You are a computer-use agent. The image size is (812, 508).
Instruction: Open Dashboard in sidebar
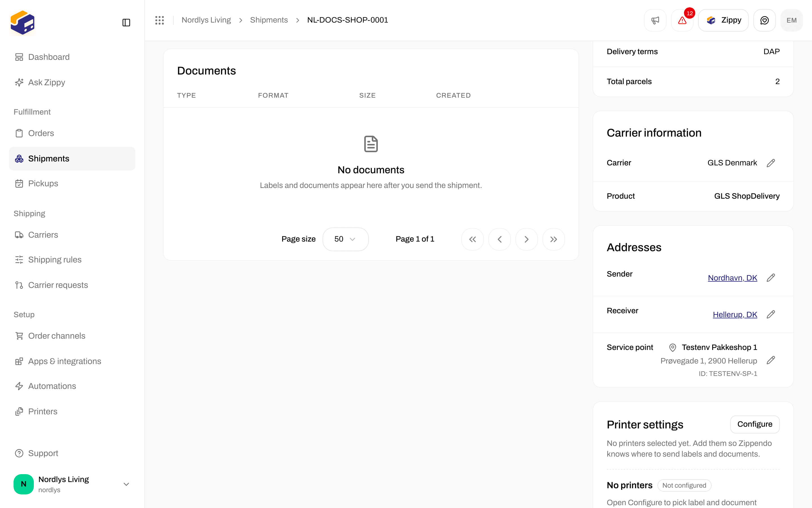pos(72,57)
